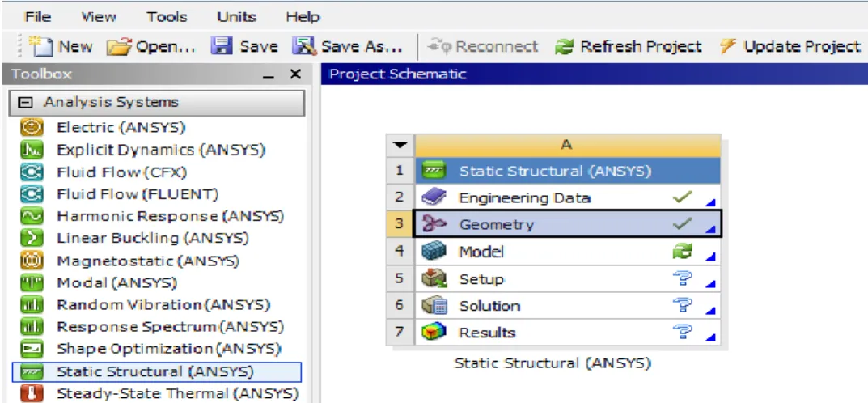868x403 pixels.
Task: Open the system A header dropdown arrow
Action: [x=400, y=145]
